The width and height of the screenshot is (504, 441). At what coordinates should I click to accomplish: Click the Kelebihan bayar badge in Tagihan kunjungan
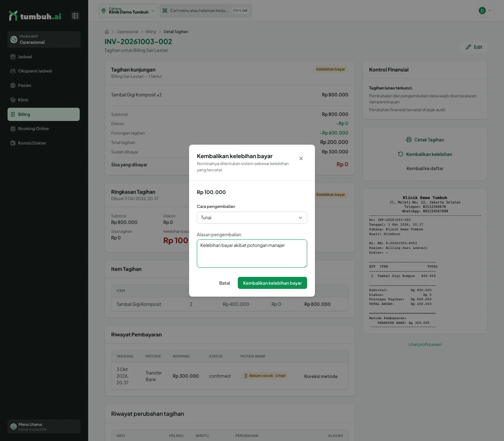331,69
